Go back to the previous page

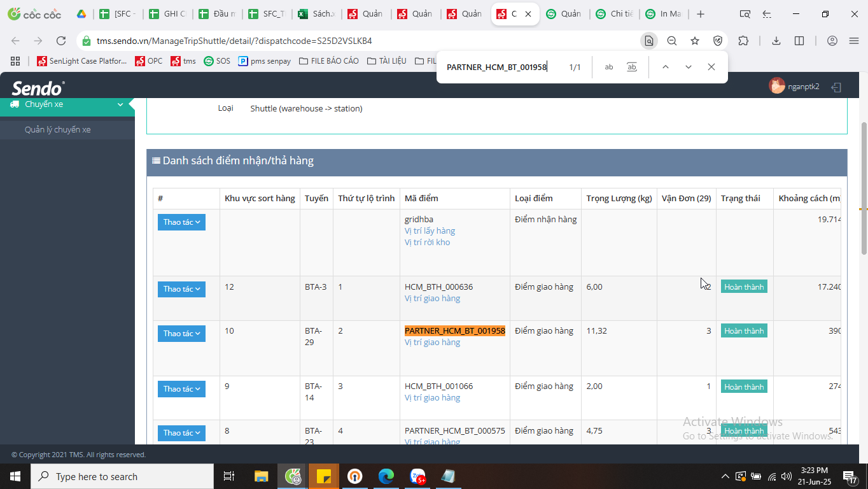(15, 41)
